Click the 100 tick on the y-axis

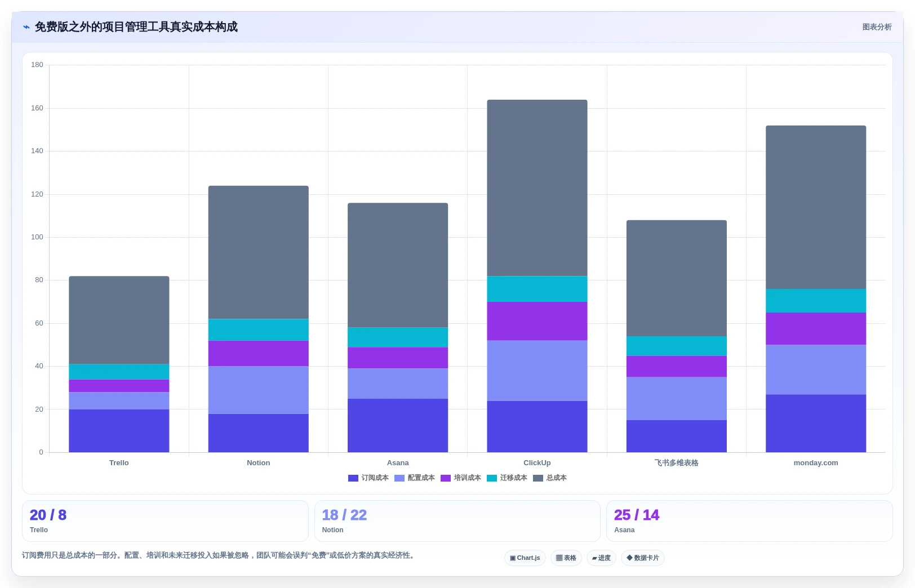point(37,237)
